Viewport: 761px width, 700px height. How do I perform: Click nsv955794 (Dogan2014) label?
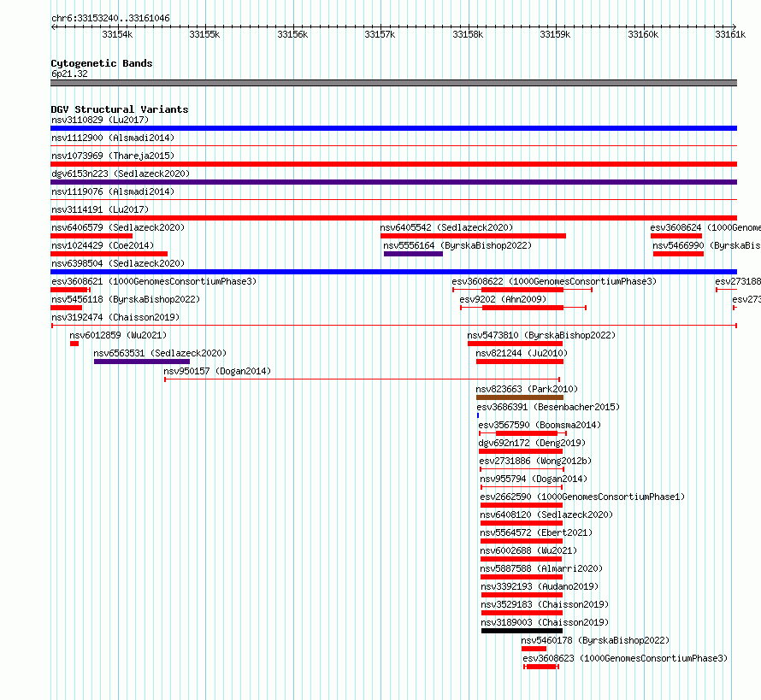tap(534, 479)
